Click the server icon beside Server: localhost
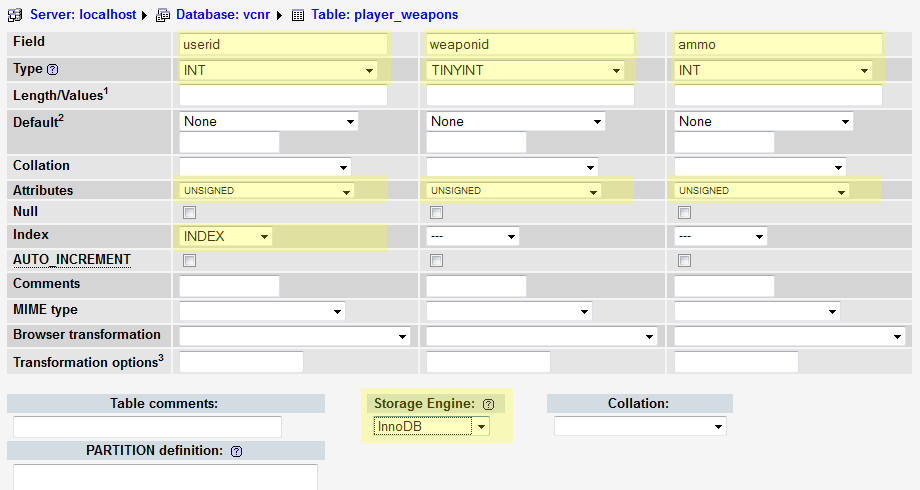This screenshot has width=920, height=490. click(15, 15)
